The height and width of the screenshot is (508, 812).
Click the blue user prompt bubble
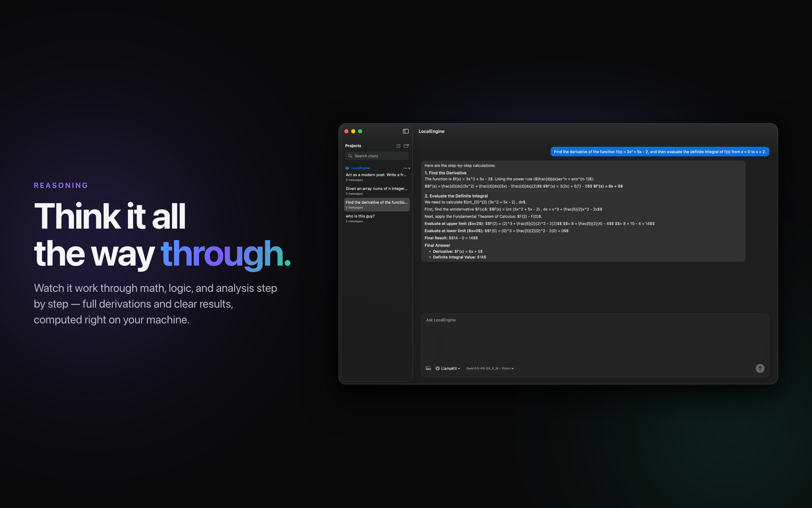coord(659,152)
